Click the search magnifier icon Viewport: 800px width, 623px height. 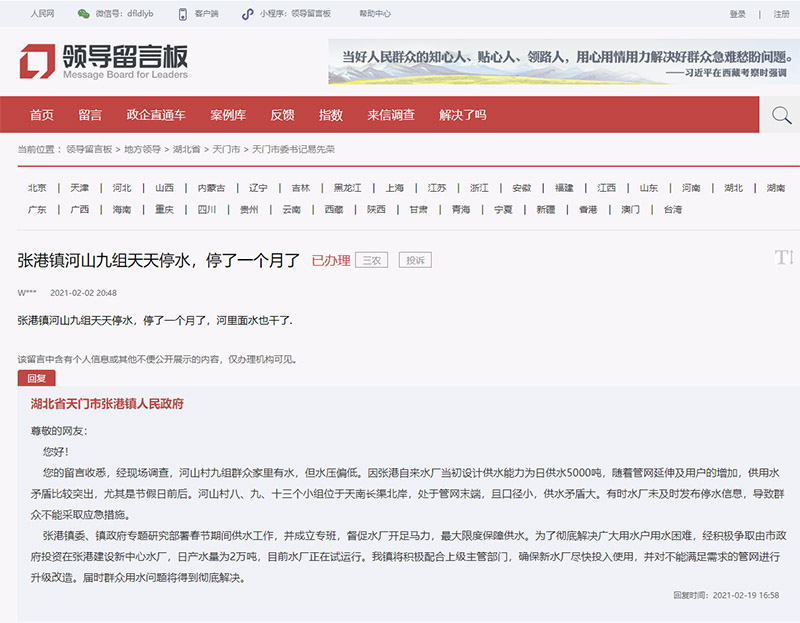(780, 116)
